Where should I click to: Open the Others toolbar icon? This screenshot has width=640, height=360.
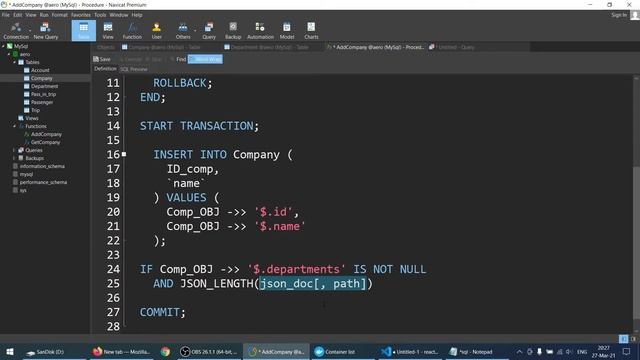[183, 31]
